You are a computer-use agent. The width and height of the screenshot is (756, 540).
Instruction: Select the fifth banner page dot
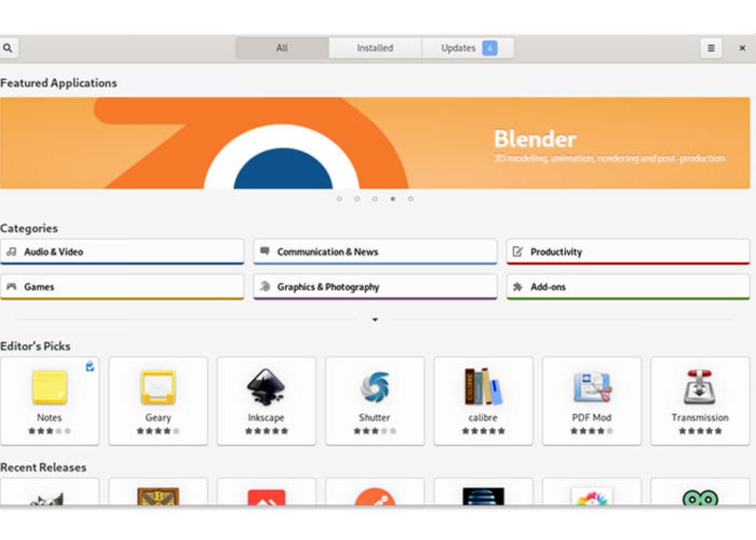[411, 199]
